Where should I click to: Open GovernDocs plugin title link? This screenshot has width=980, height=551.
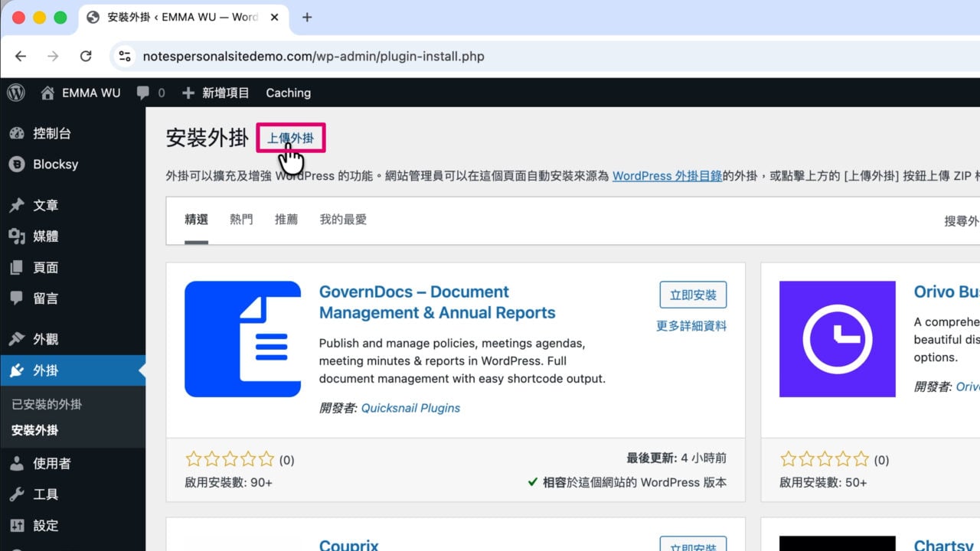437,302
